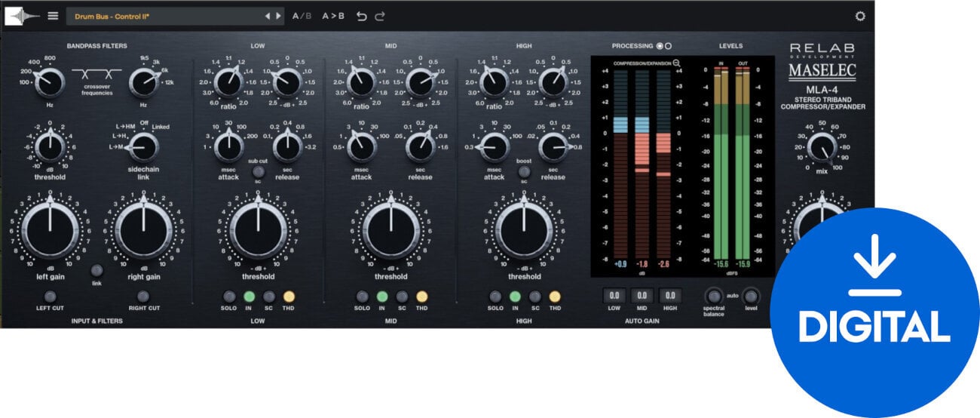
Task: Toggle MID band SOLO button
Action: 362,297
